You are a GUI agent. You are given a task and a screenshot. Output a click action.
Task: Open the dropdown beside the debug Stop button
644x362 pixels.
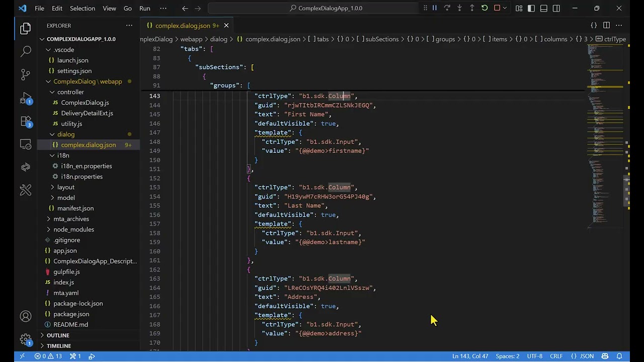tap(505, 8)
